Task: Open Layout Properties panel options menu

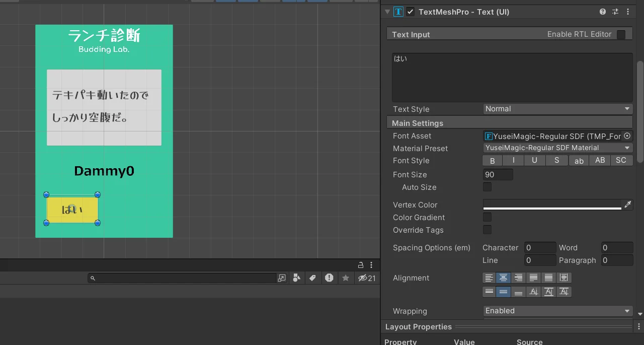Action: [x=639, y=327]
